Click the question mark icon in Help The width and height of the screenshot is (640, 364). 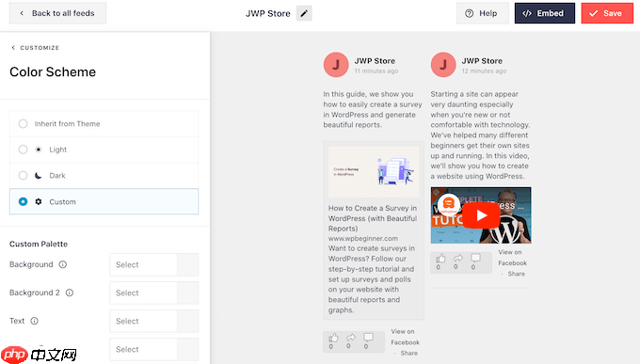[470, 13]
